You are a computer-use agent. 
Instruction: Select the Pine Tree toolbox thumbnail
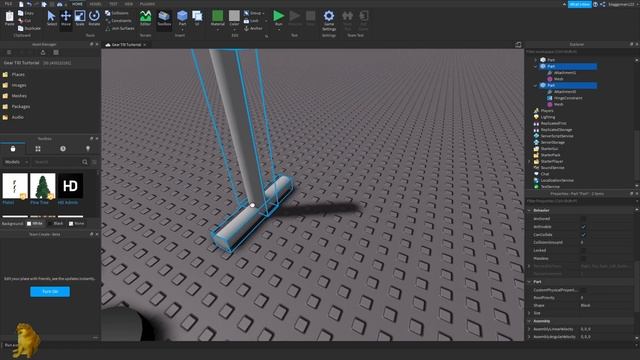coord(43,186)
